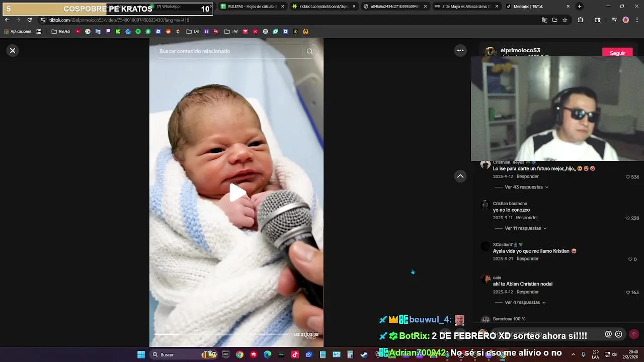Like XCristixn7's comment with 0 likes

click(x=630, y=259)
